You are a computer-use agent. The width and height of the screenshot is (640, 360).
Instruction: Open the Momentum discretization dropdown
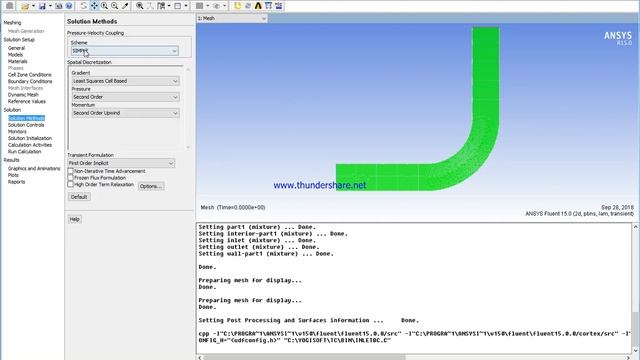(x=126, y=113)
